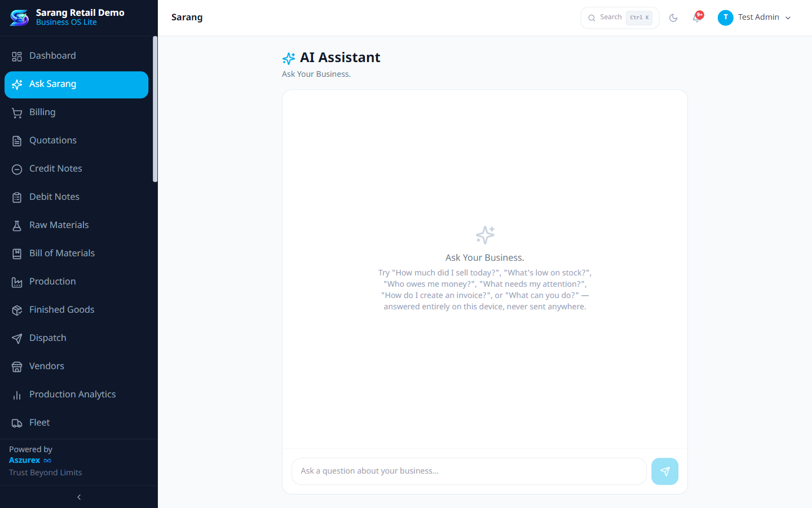Open Production Analytics page
This screenshot has height=508, width=812.
coord(76,395)
